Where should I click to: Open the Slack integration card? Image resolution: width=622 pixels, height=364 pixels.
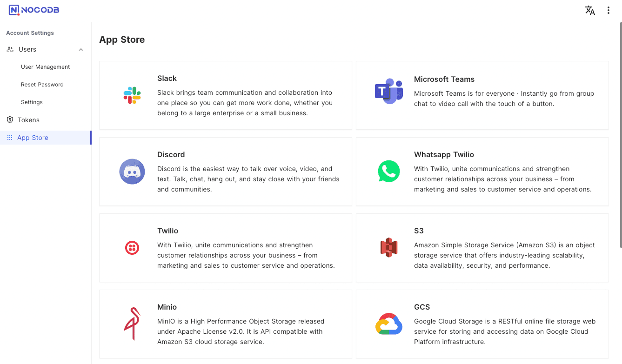click(226, 95)
